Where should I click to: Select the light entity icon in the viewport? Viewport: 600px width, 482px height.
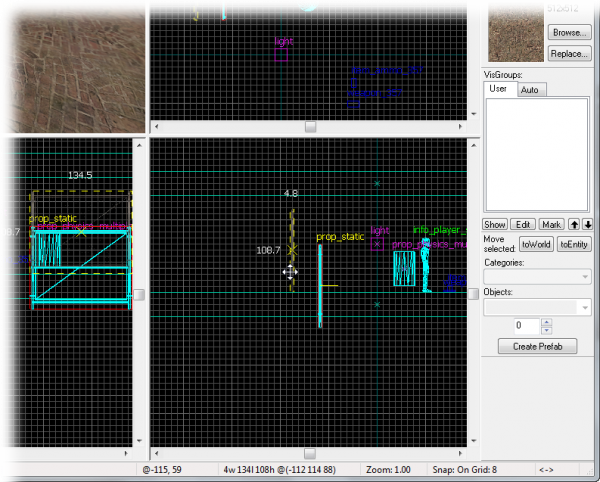click(377, 243)
